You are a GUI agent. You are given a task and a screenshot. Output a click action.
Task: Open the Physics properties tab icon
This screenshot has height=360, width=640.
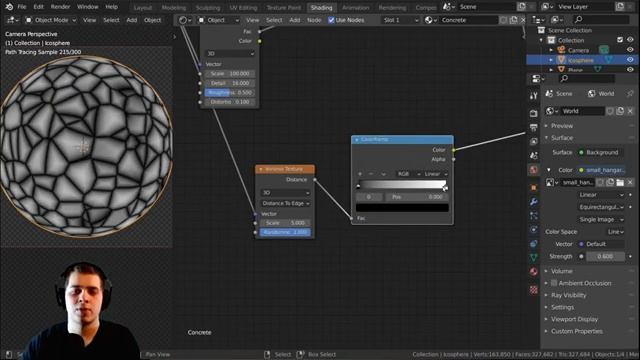coord(533,230)
